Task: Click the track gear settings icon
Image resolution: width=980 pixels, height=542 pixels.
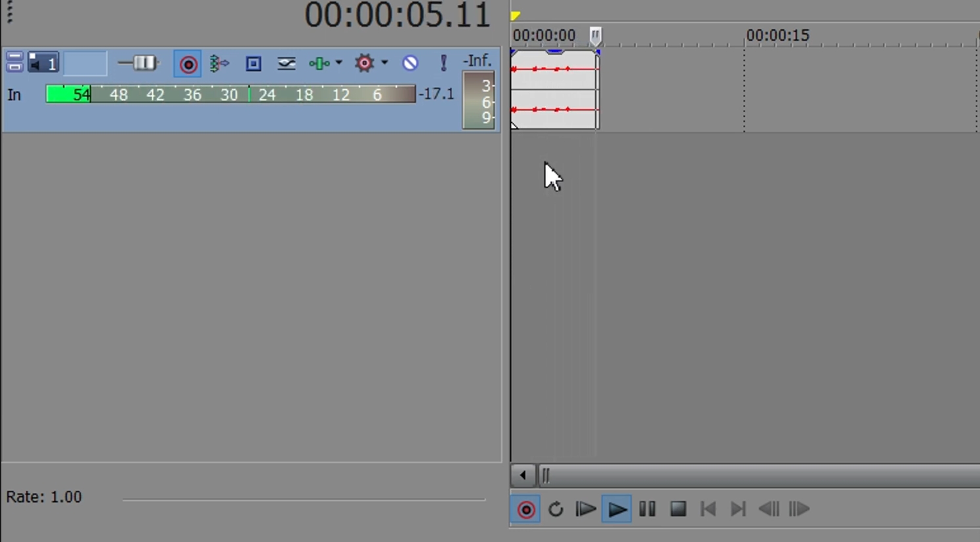Action: (365, 63)
